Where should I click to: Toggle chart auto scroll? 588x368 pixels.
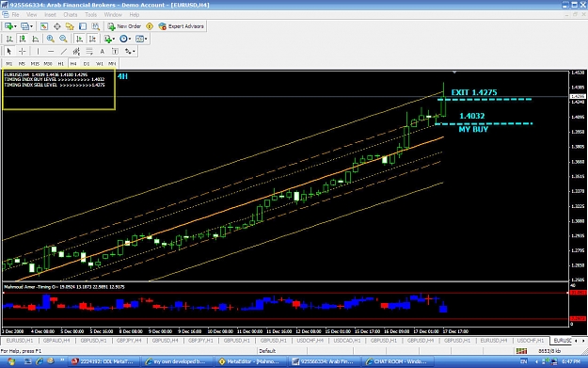click(x=79, y=39)
